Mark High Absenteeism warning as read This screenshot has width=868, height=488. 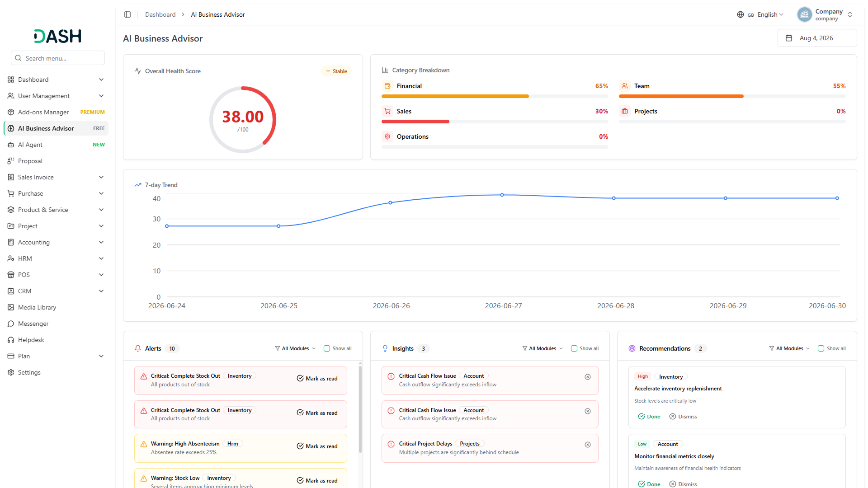317,446
